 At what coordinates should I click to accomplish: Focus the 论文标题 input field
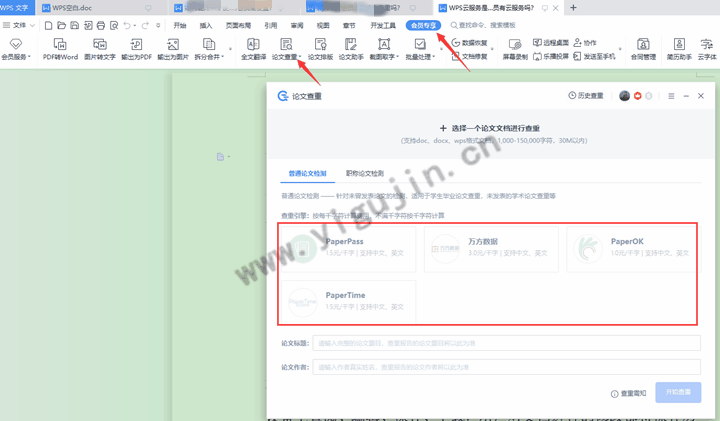click(506, 343)
